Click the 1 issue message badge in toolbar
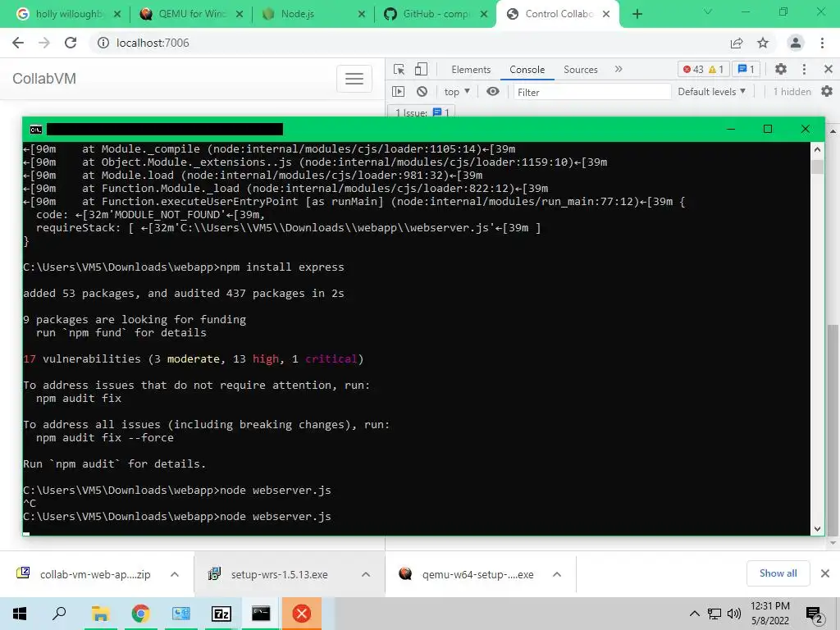The height and width of the screenshot is (630, 840). click(746, 69)
